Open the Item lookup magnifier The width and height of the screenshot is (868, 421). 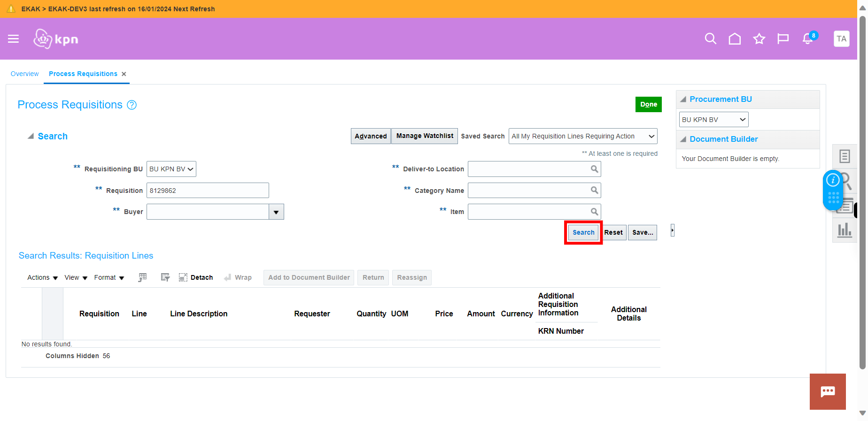click(594, 212)
